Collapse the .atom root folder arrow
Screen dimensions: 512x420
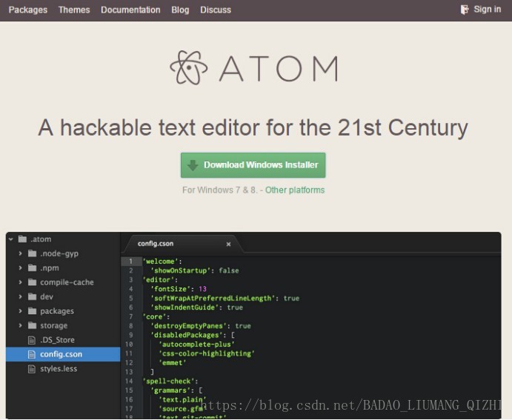(x=11, y=239)
